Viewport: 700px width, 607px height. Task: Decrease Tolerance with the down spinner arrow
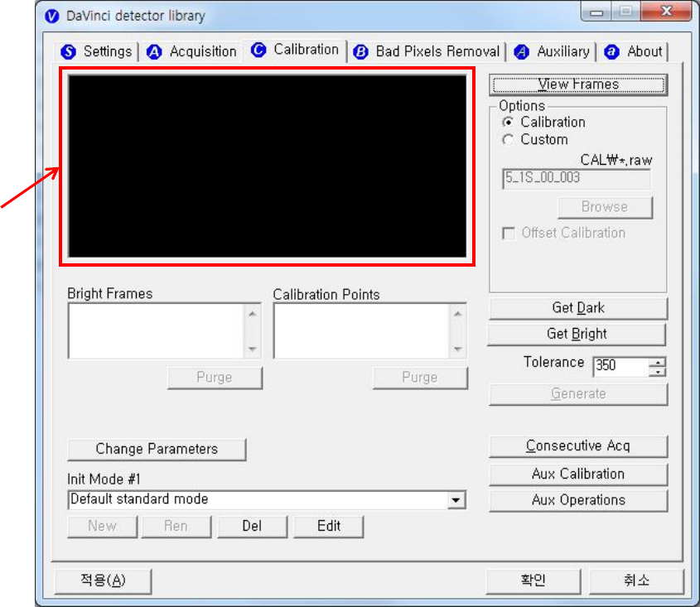coord(658,371)
